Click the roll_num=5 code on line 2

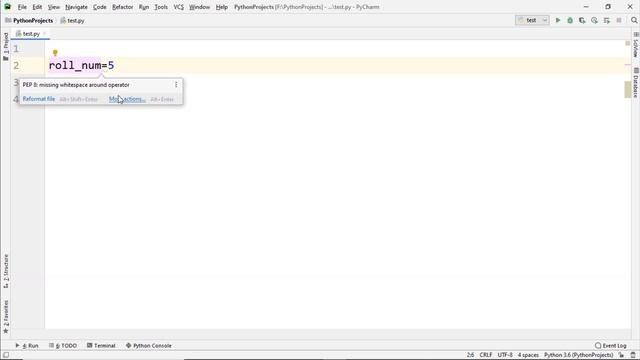[81, 65]
